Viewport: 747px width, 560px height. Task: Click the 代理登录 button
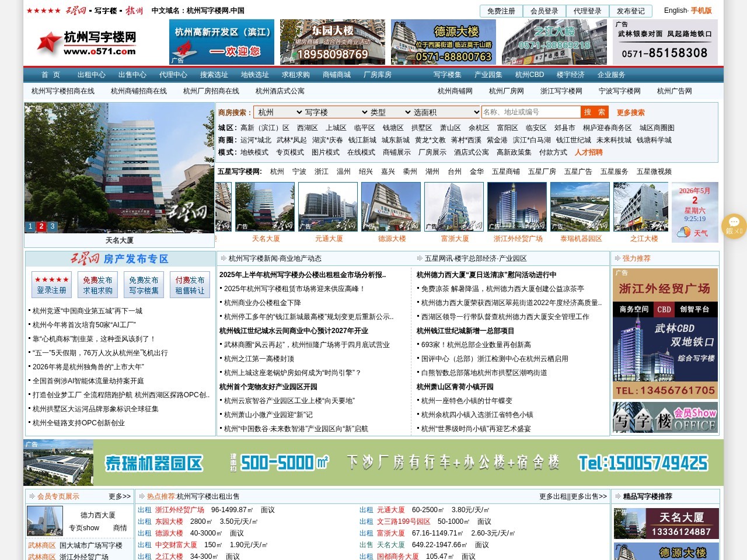coord(588,11)
